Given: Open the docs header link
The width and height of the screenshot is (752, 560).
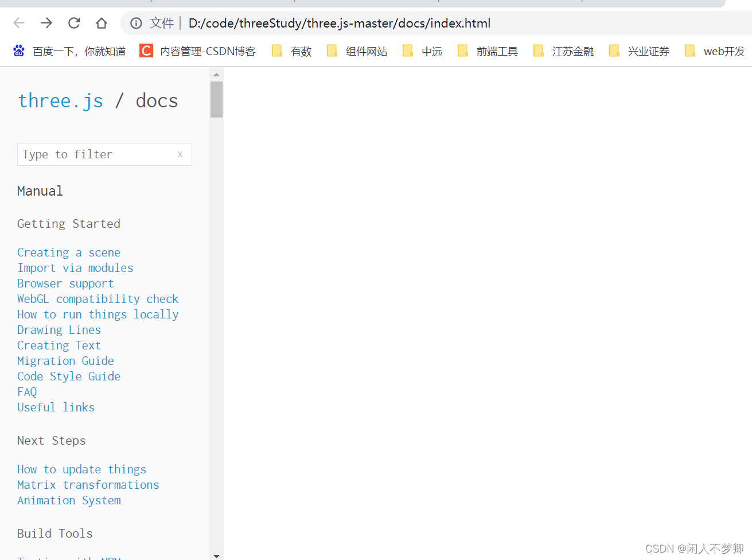Looking at the screenshot, I should point(157,100).
